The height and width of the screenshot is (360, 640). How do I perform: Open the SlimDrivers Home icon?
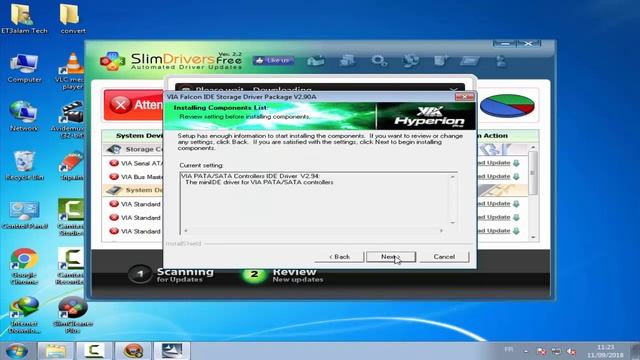(316, 61)
